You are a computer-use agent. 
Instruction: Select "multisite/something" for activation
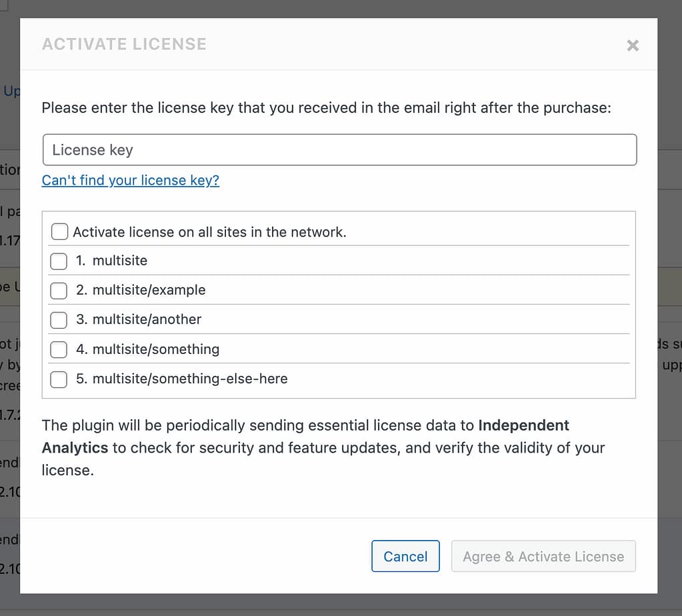coord(59,349)
